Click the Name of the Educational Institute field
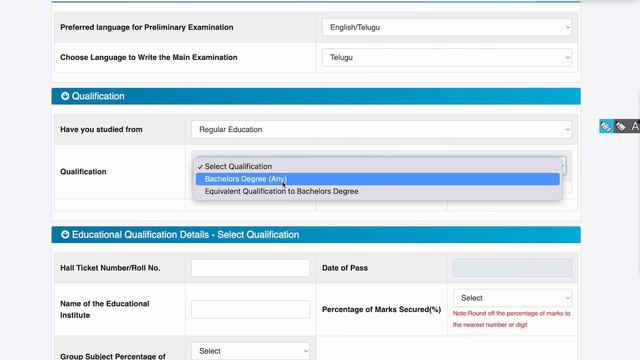Viewport: 640px width, 360px height. click(250, 309)
